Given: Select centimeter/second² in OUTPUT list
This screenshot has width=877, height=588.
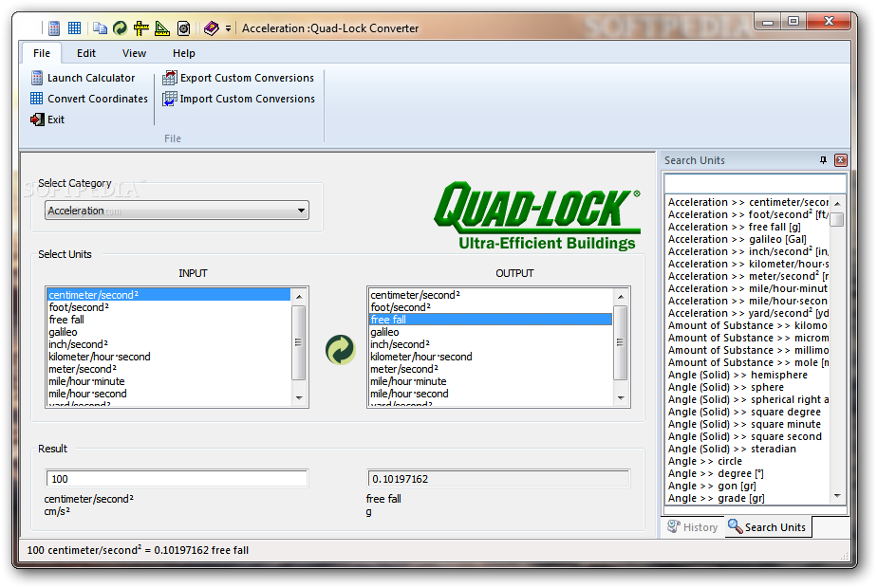Looking at the screenshot, I should 491,295.
